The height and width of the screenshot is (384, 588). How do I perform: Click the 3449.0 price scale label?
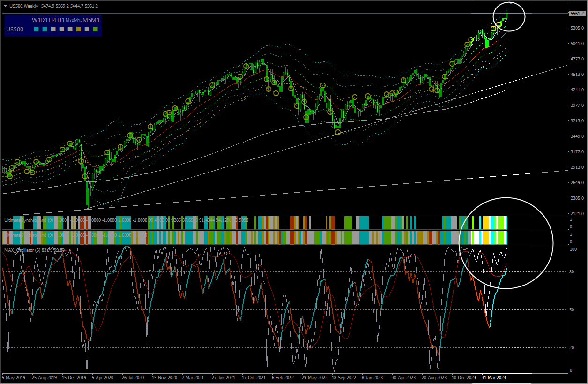point(576,136)
